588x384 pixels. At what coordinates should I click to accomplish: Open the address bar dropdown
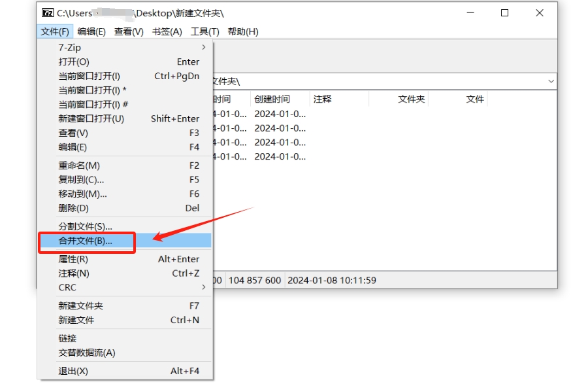click(x=551, y=80)
